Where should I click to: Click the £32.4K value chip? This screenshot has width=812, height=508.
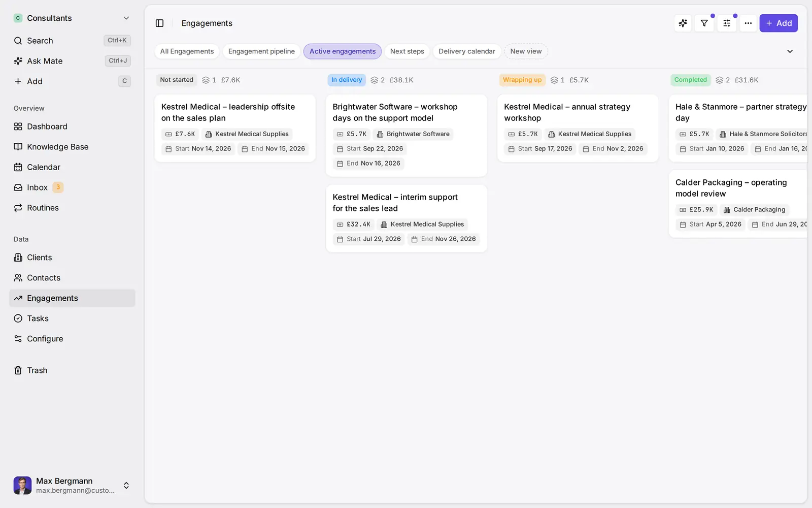pyautogui.click(x=353, y=225)
